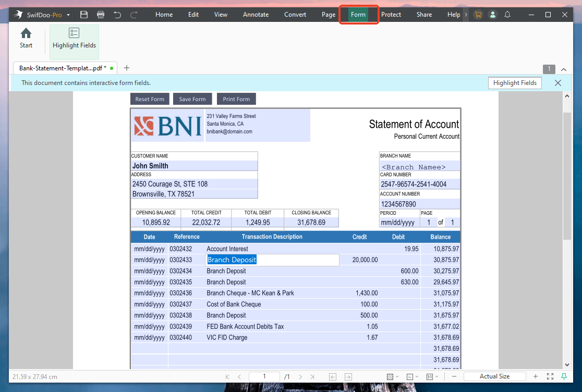The width and height of the screenshot is (582, 392).
Task: Click the Highlight Fields button in info bar
Action: click(x=515, y=83)
